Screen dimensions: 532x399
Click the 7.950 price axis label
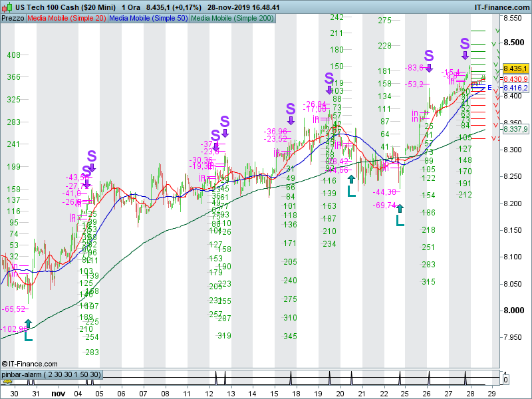pyautogui.click(x=513, y=337)
